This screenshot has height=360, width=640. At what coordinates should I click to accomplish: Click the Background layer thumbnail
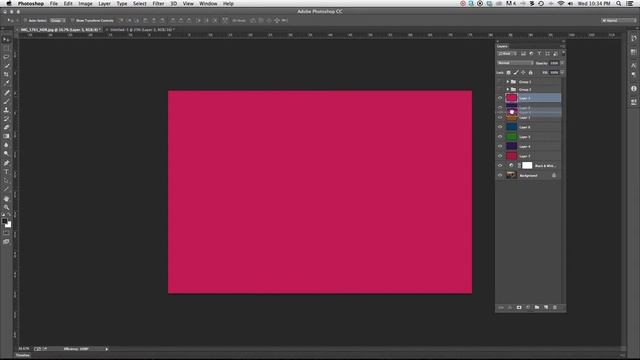tap(511, 175)
